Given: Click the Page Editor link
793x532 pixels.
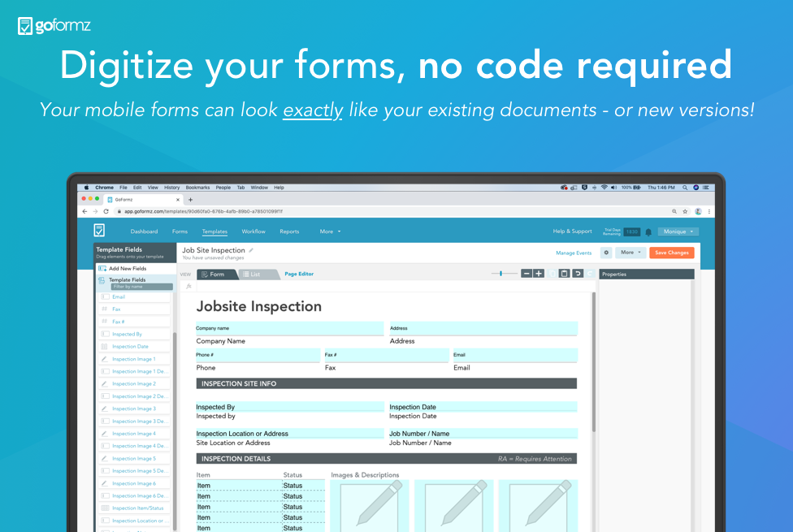Looking at the screenshot, I should 299,274.
